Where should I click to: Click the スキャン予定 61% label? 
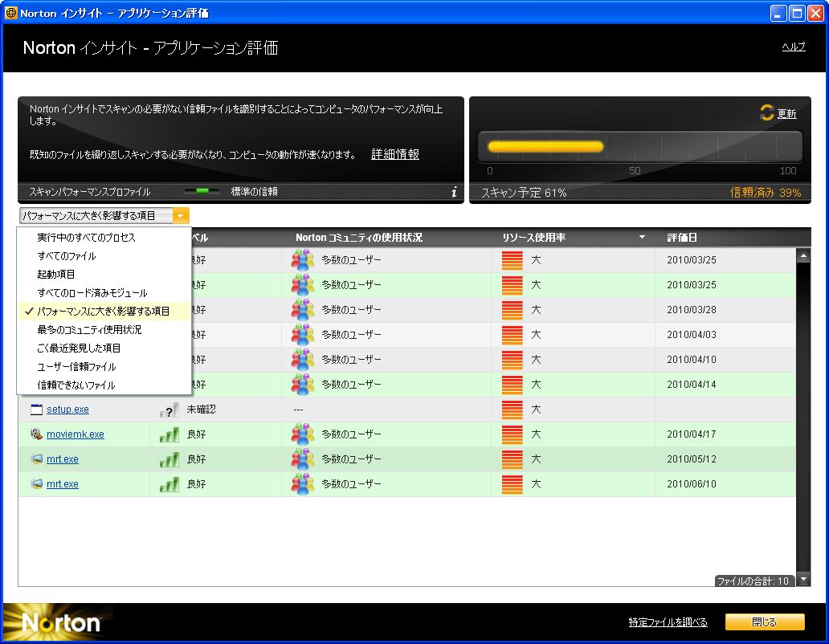524,193
